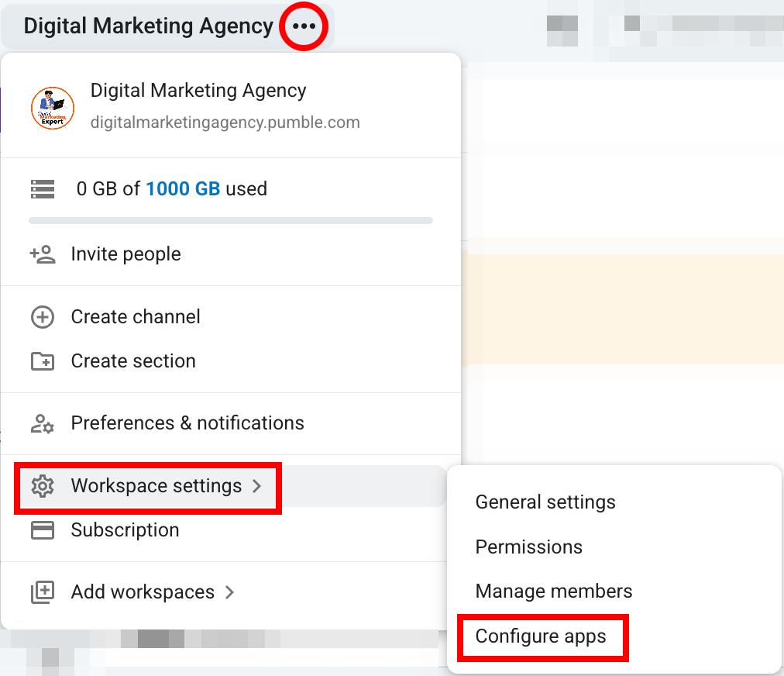Click the Create channel plus icon

[43, 316]
